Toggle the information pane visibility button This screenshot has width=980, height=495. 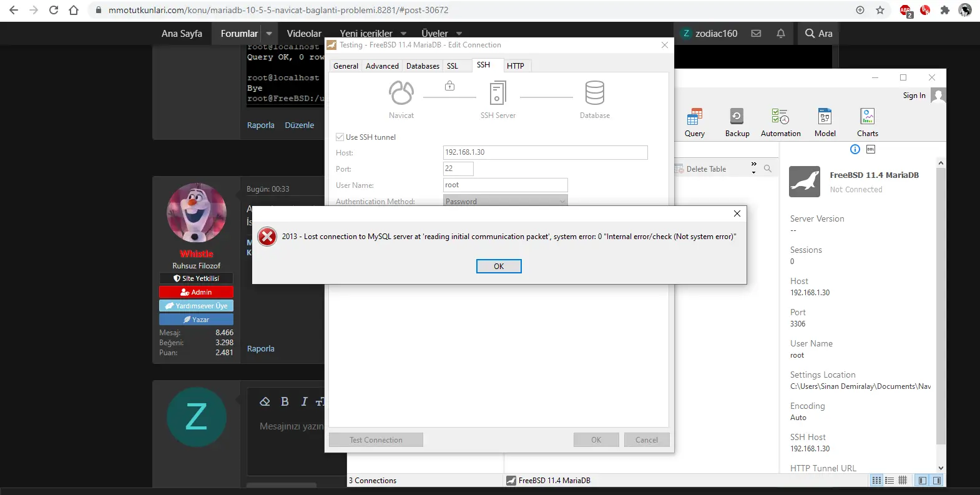(x=936, y=480)
